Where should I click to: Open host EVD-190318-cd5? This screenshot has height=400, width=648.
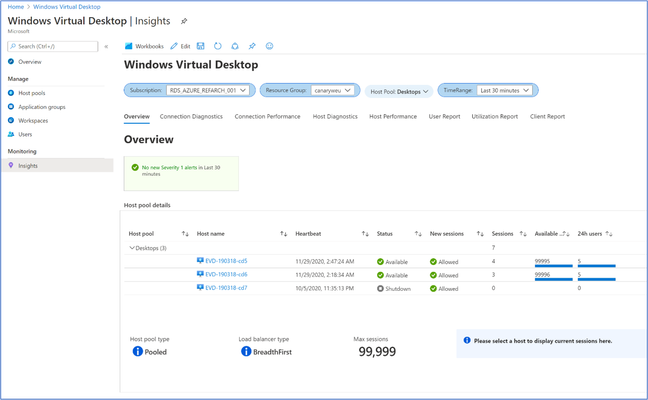point(226,261)
